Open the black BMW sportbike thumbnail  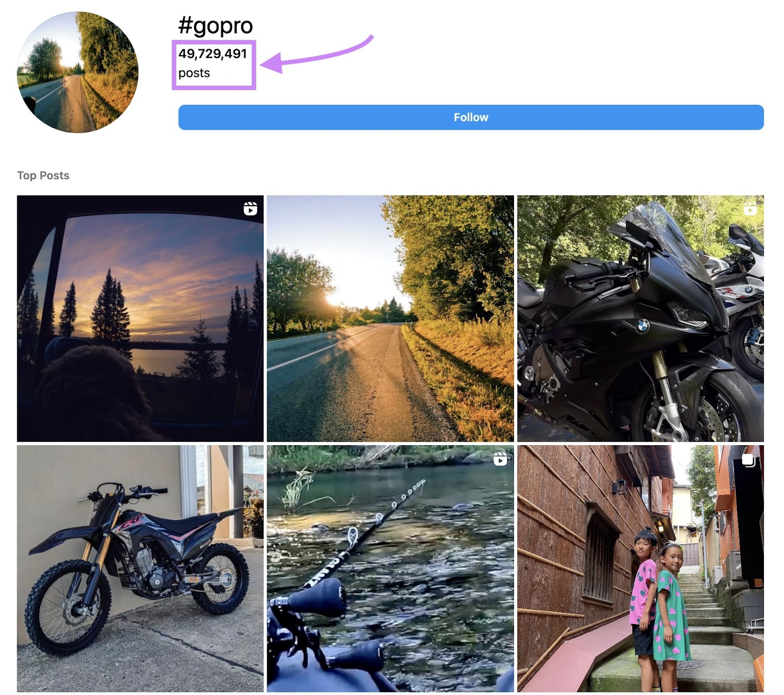[639, 318]
